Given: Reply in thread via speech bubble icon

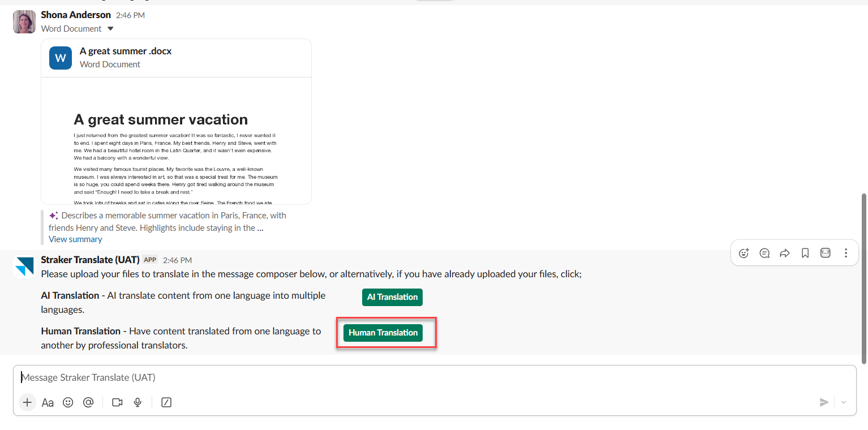Looking at the screenshot, I should pos(764,253).
